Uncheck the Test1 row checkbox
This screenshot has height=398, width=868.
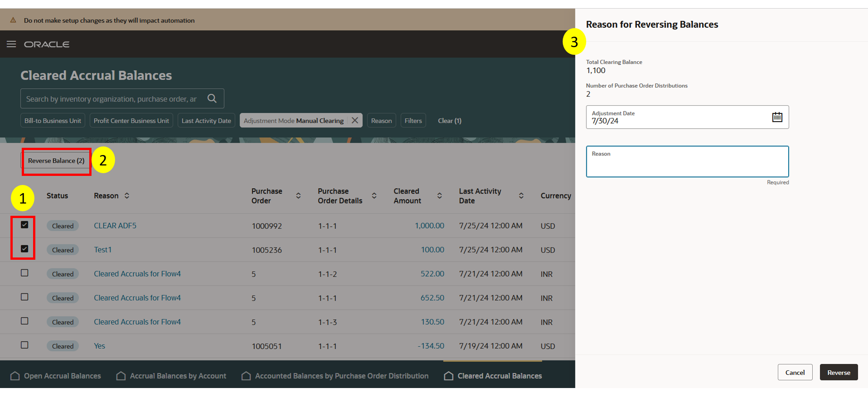pos(24,249)
